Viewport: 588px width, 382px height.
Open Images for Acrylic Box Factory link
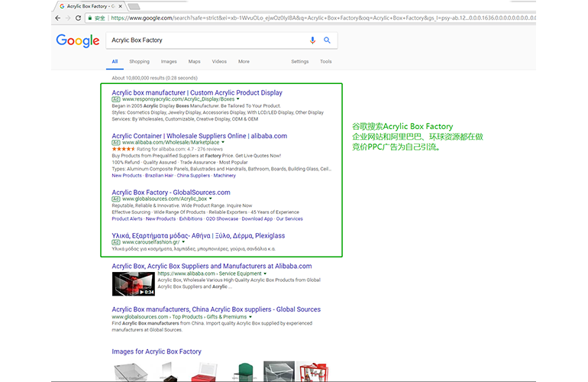click(157, 351)
